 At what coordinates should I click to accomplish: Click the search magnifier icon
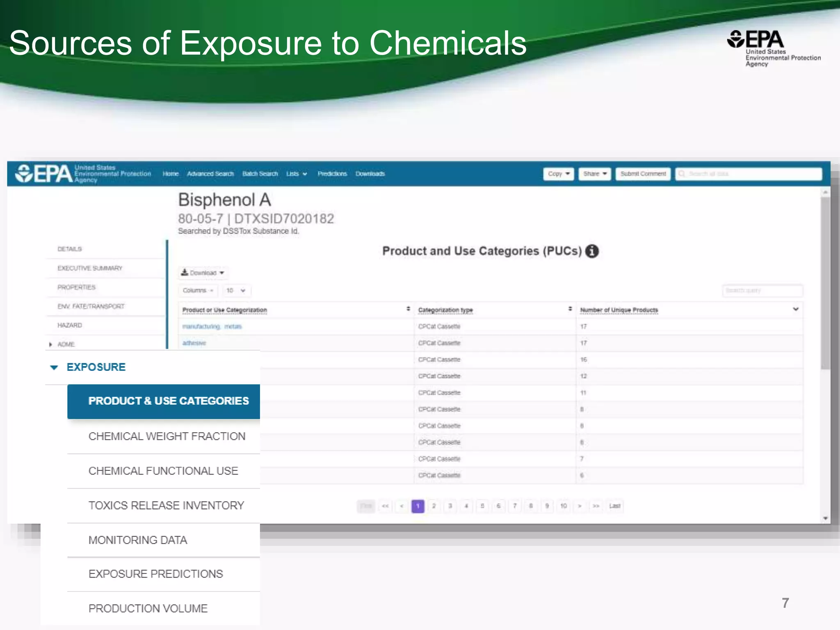(682, 174)
